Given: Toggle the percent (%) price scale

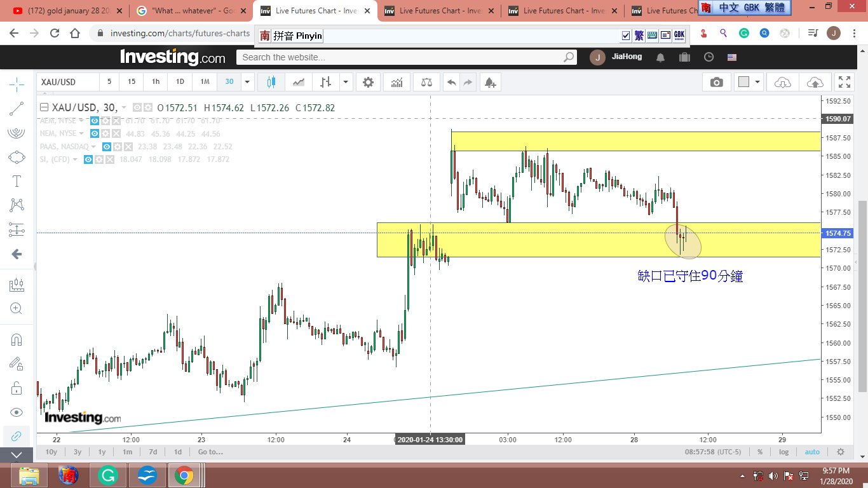Looking at the screenshot, I should [760, 452].
